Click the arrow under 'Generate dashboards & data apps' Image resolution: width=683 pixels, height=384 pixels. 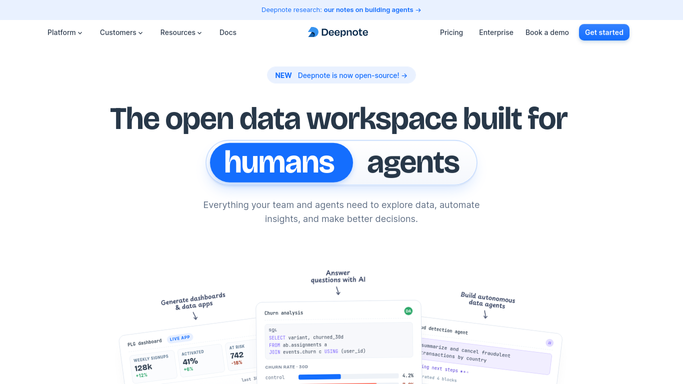(x=195, y=315)
